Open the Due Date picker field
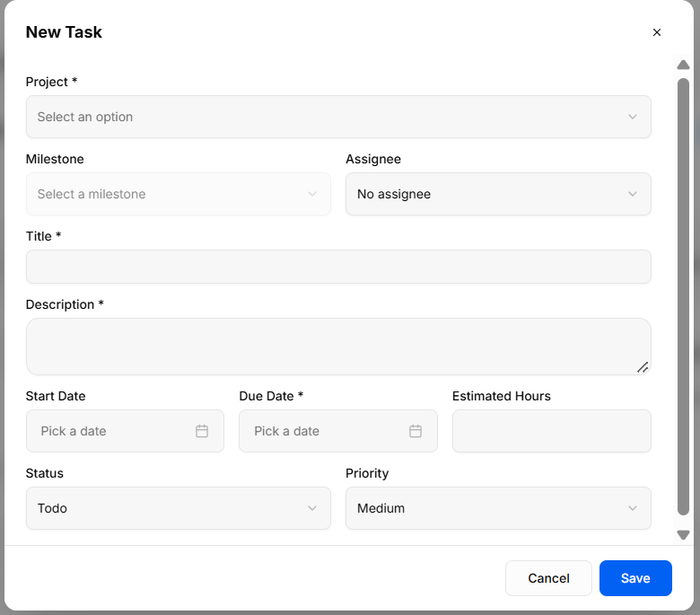 pos(338,431)
